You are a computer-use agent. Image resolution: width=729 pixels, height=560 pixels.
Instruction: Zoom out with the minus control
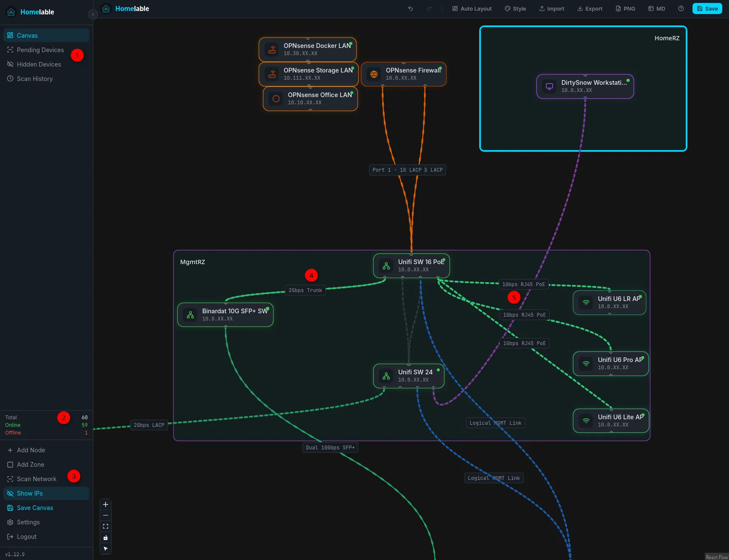106,515
